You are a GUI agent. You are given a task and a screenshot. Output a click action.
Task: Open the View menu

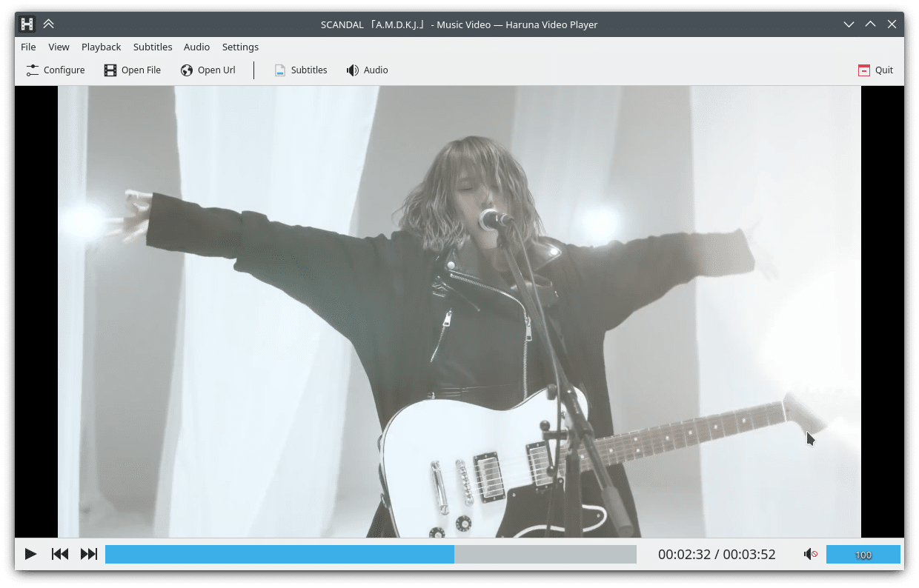click(59, 47)
